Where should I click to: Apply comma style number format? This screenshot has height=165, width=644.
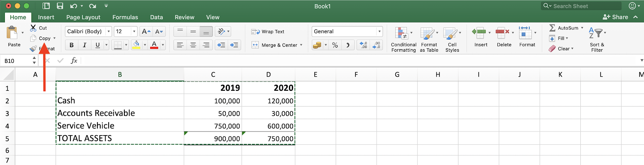[x=348, y=45]
